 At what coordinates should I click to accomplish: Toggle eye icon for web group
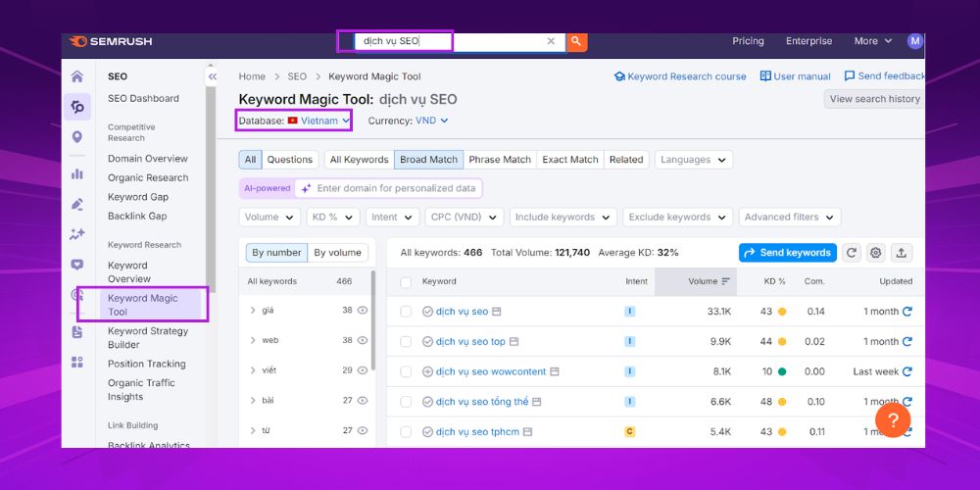click(362, 340)
